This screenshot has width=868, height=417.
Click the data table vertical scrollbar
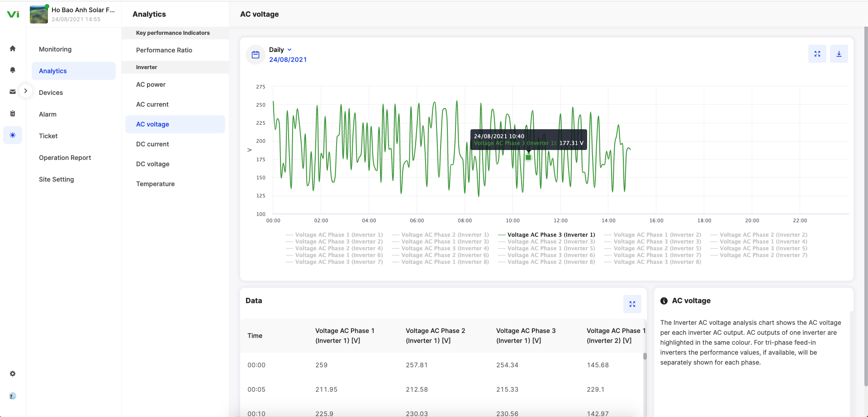point(645,356)
